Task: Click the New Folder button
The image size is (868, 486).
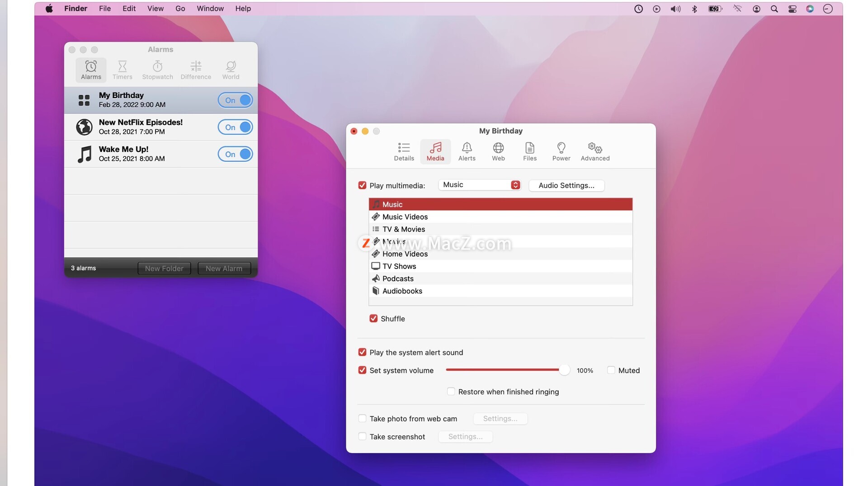Action: pyautogui.click(x=164, y=269)
